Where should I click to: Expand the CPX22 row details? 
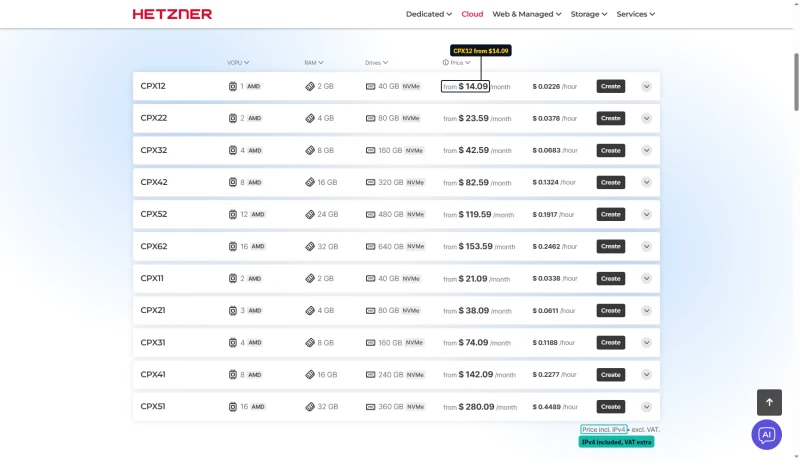click(646, 118)
